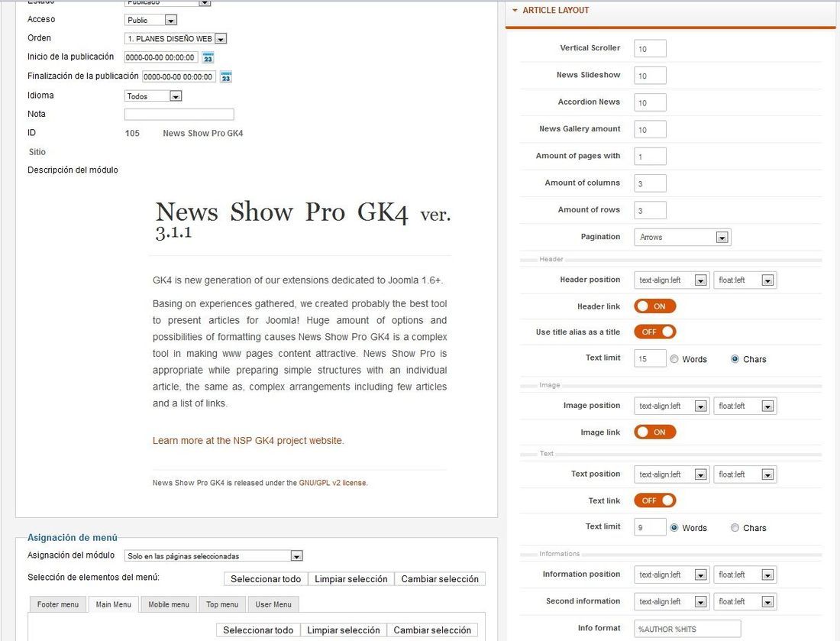Click upper Seleccionar todo button
Viewport: 840px width, 641px height.
266,579
